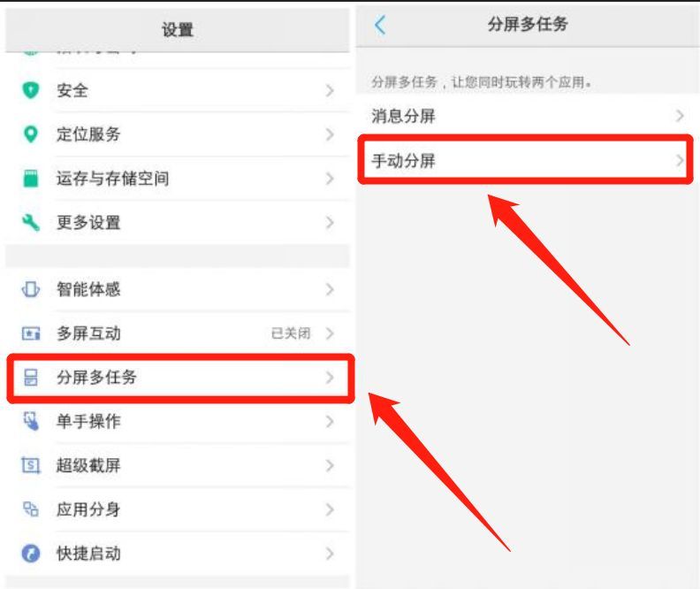Tap the wrench icon for 更多设置
The width and height of the screenshot is (700, 589).
coord(30,222)
